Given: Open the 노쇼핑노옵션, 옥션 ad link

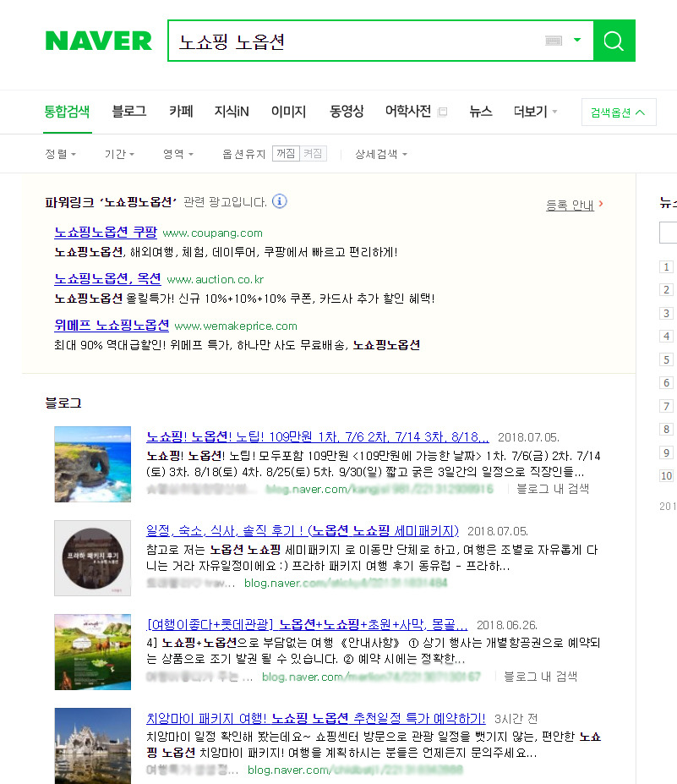Looking at the screenshot, I should (107, 279).
